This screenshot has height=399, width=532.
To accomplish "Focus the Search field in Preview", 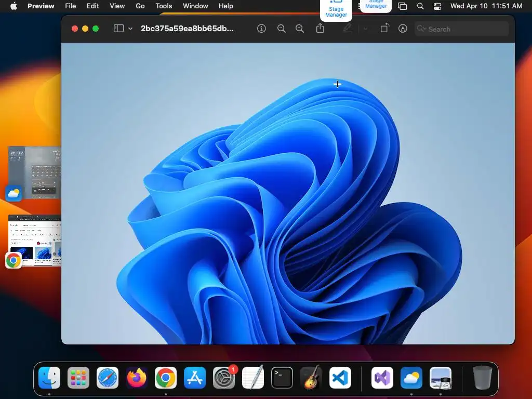I will (461, 29).
